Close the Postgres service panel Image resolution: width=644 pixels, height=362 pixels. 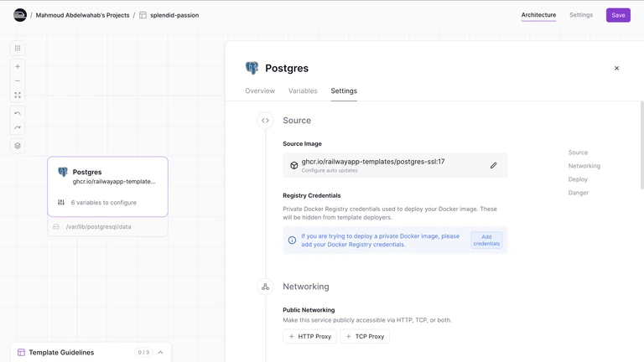(x=616, y=68)
